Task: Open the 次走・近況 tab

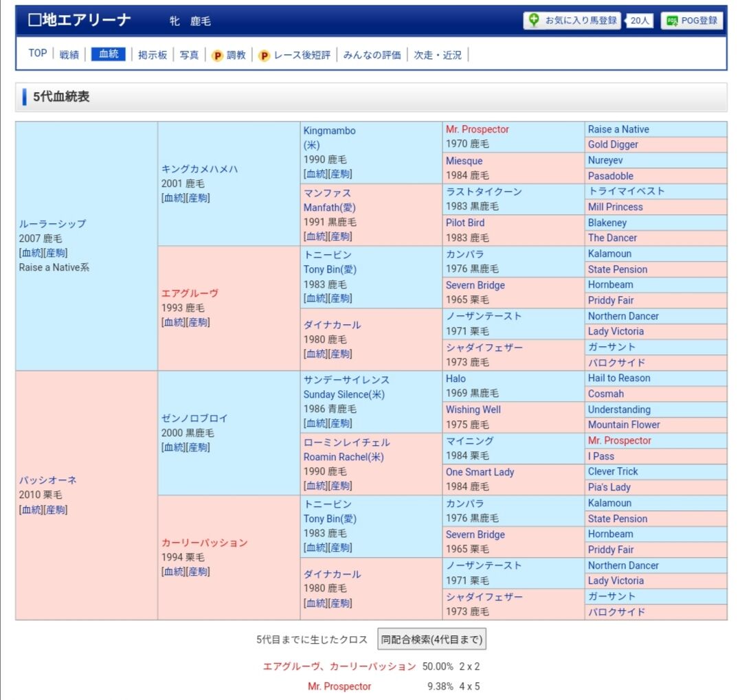Action: 438,55
